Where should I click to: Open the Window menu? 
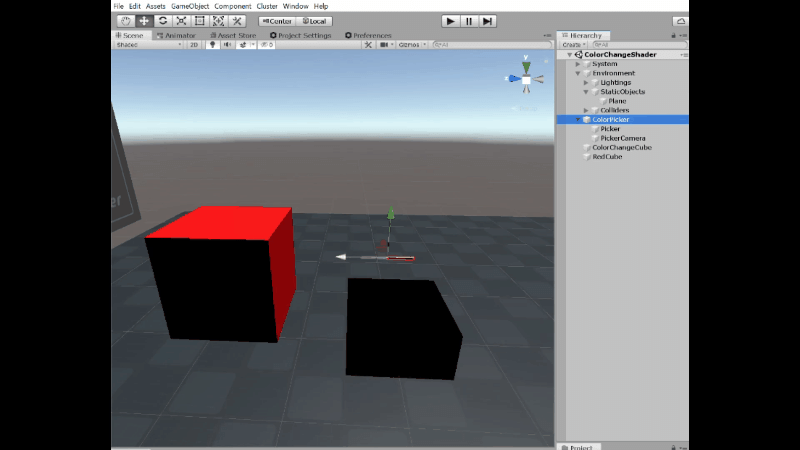pyautogui.click(x=295, y=6)
